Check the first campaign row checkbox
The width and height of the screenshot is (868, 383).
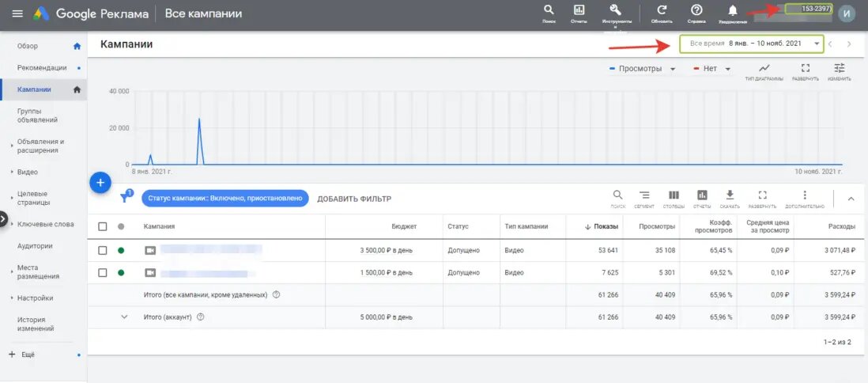click(103, 251)
